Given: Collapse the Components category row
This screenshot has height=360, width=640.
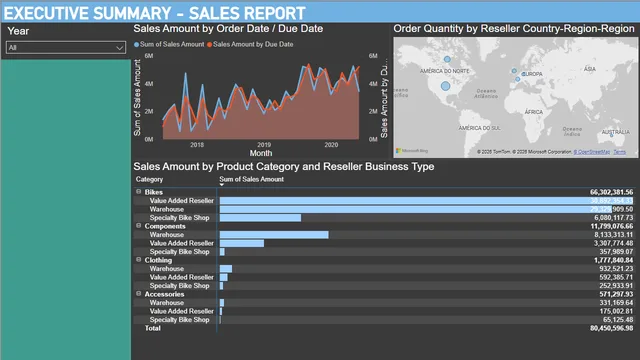Looking at the screenshot, I should [138, 226].
